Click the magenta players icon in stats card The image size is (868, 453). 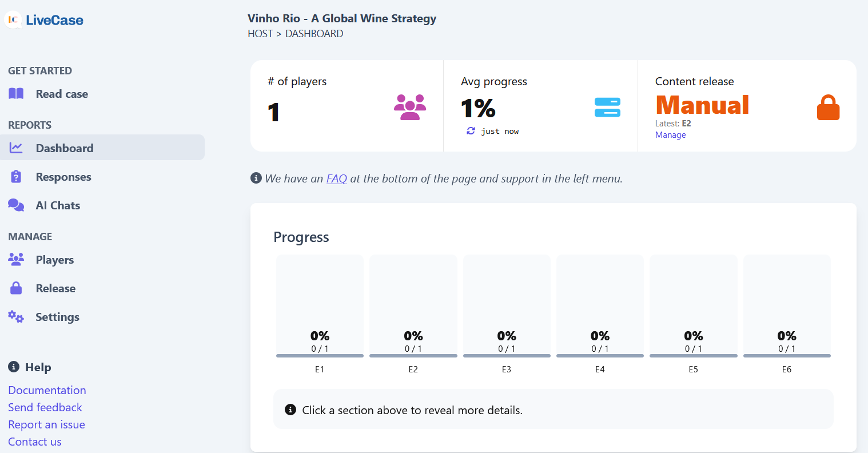coord(409,108)
